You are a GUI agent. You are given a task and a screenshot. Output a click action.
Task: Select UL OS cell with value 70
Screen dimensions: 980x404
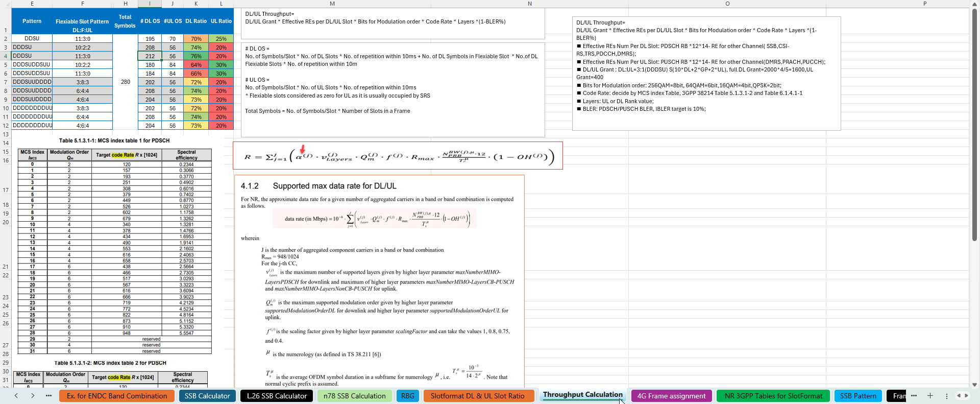(x=173, y=39)
